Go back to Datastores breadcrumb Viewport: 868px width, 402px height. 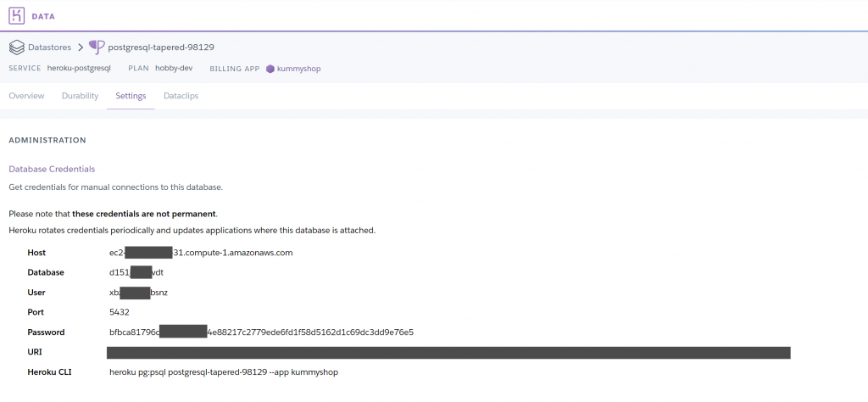point(50,47)
